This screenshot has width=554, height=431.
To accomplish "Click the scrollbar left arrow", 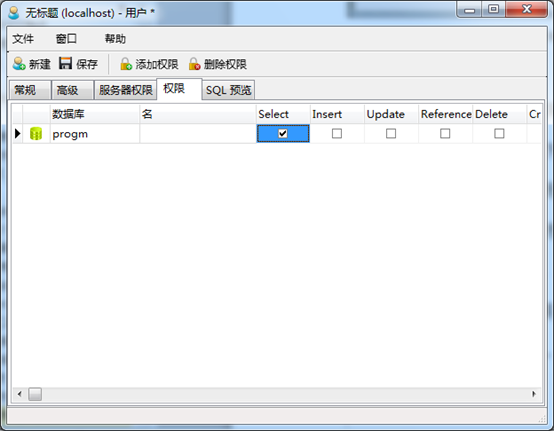I will click(19, 394).
